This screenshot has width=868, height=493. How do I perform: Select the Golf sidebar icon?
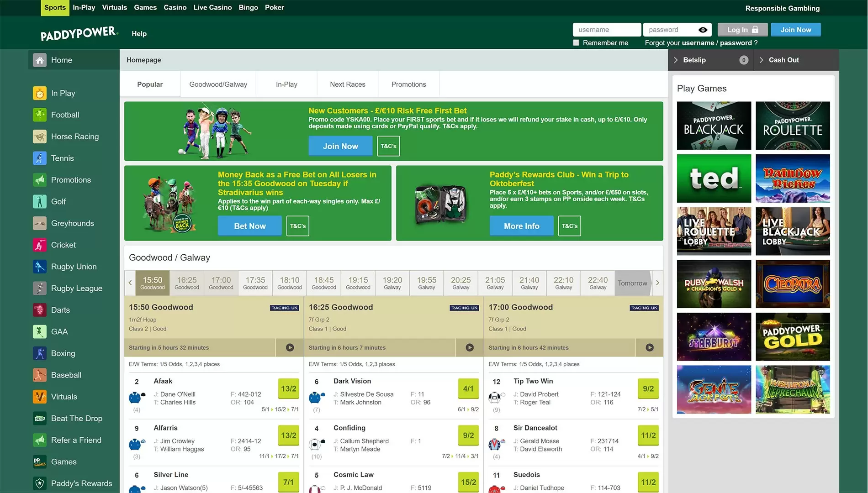pos(40,202)
